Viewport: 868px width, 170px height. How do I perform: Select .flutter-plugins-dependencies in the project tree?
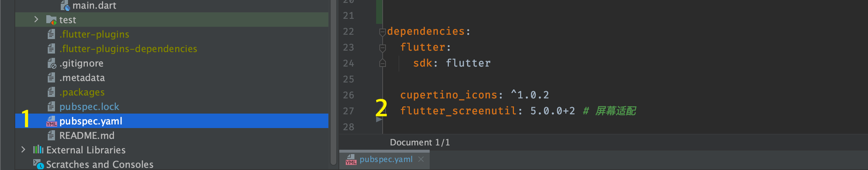point(128,49)
